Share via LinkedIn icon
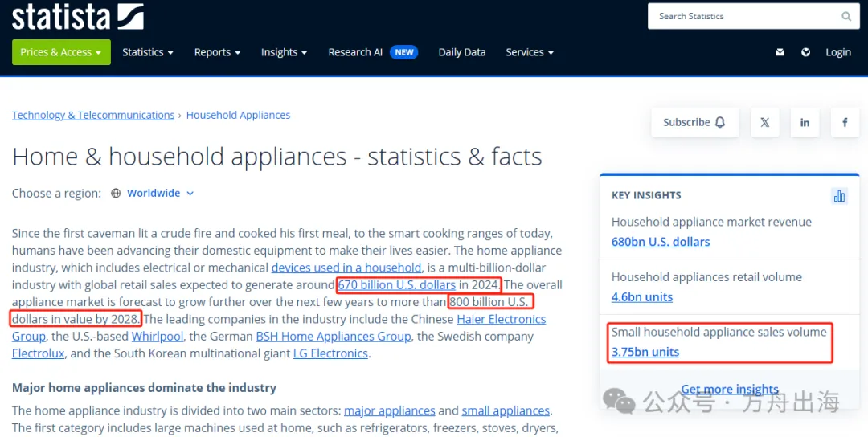Viewport: 868px width, 437px height. click(x=805, y=122)
